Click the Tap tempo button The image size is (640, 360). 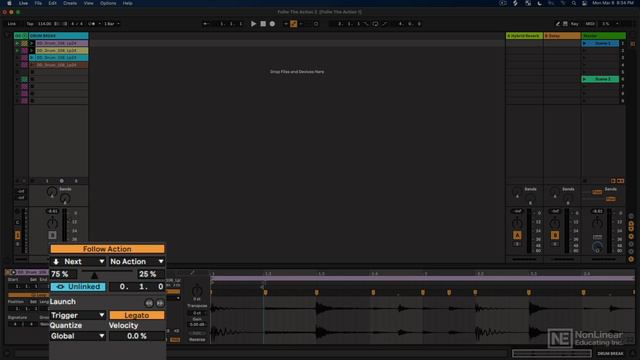click(x=30, y=24)
